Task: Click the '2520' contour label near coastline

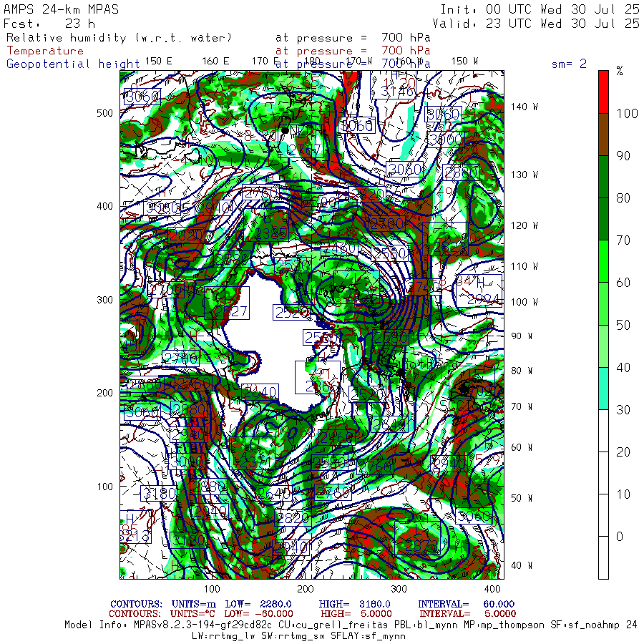Action: tap(291, 313)
